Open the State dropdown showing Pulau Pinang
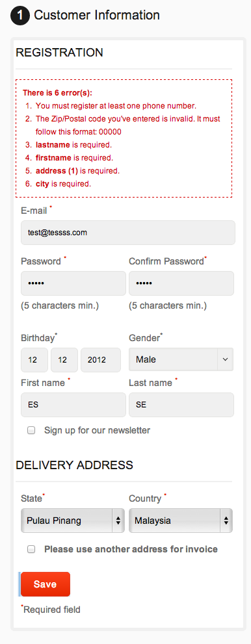The height and width of the screenshot is (644, 251). 73,521
